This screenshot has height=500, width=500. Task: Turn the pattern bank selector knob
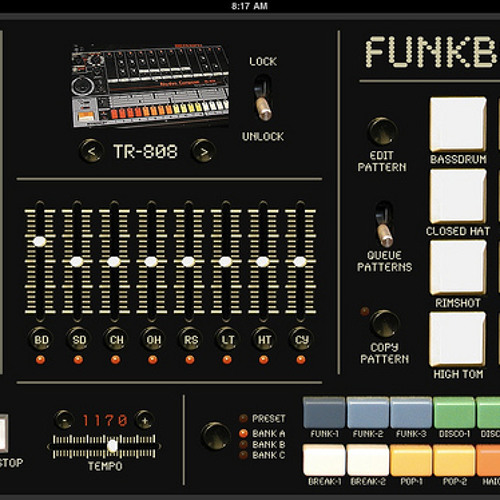pos(216,436)
